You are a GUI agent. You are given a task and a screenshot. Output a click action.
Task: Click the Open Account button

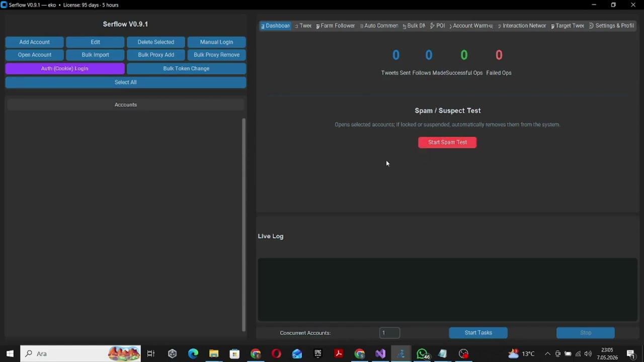tap(34, 55)
